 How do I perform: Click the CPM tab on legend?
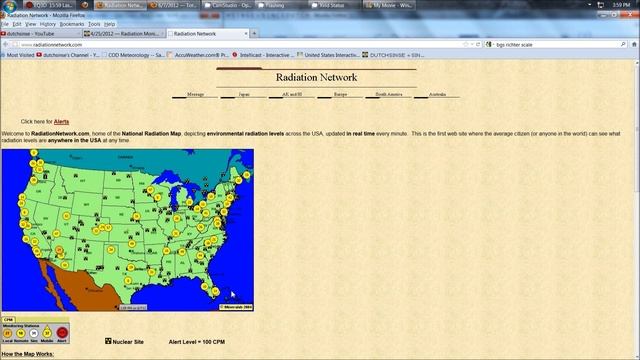(8, 320)
